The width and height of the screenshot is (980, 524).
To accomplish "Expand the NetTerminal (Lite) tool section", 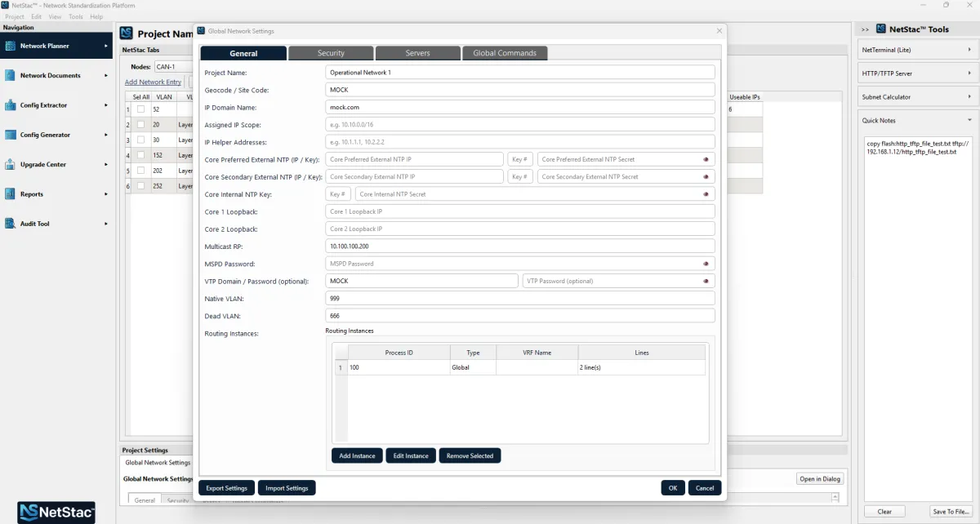I will tap(969, 50).
